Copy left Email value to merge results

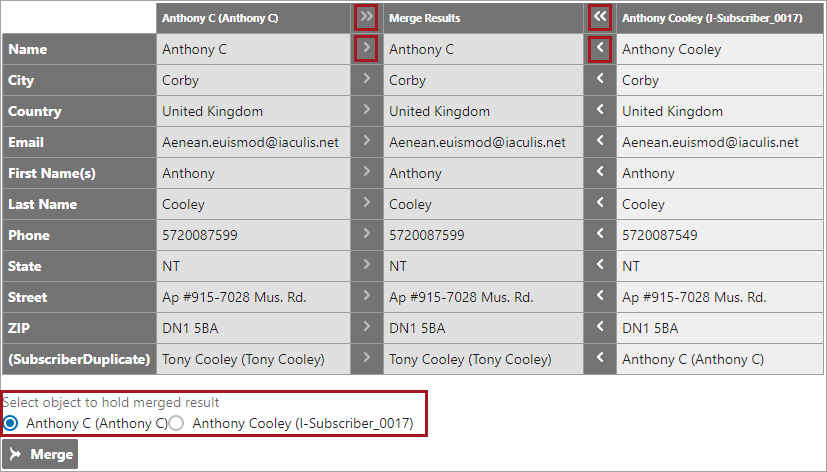click(366, 141)
